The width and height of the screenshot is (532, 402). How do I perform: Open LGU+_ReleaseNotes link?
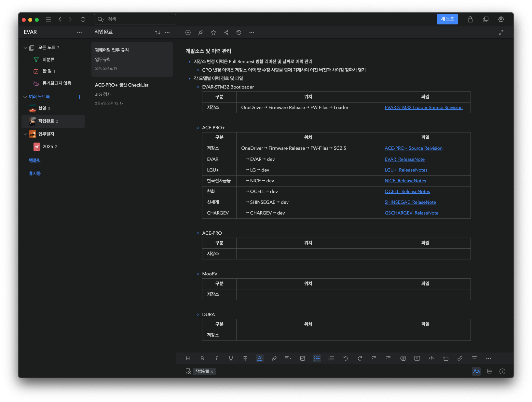[x=406, y=170]
